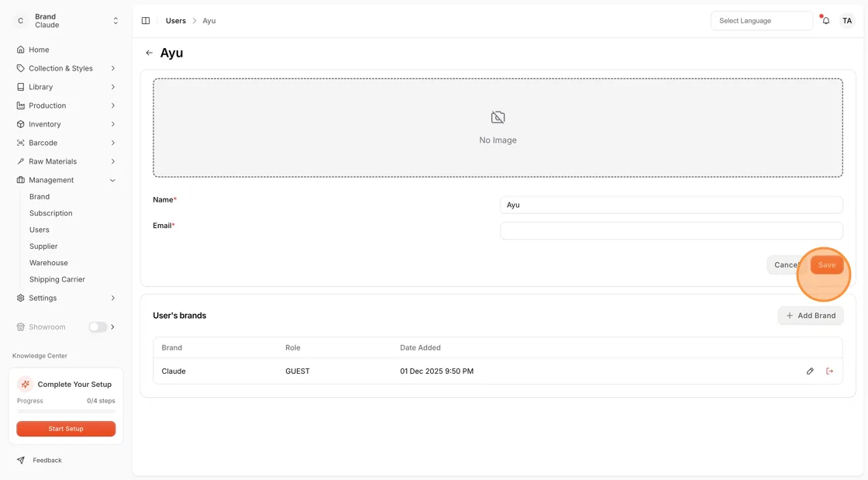Edit the Claude brand role pencil icon
Viewport: 868px width, 480px height.
(x=810, y=371)
